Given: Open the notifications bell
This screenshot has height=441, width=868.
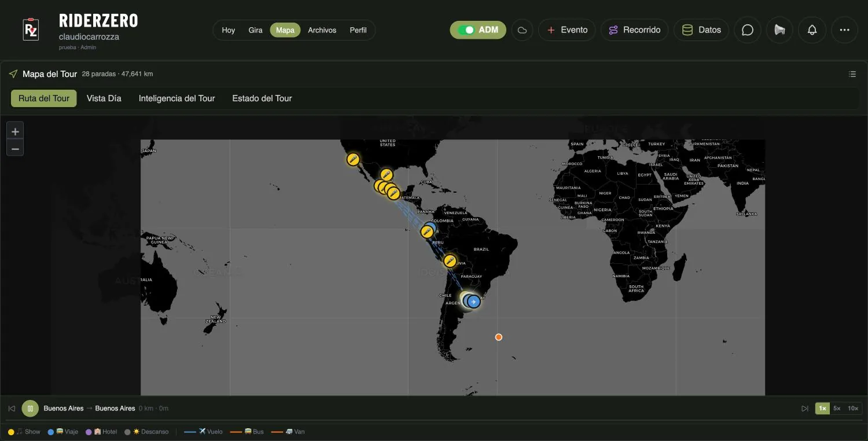Looking at the screenshot, I should point(812,30).
